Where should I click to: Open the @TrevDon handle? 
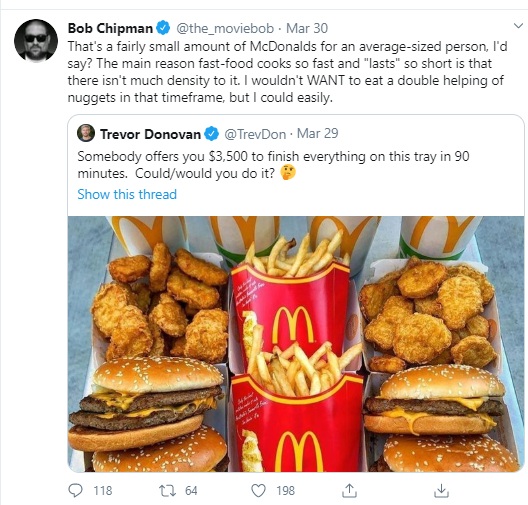tap(255, 134)
